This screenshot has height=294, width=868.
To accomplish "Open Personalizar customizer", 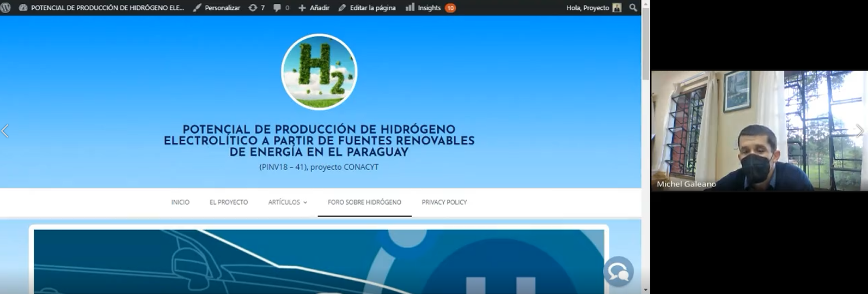I will point(217,8).
